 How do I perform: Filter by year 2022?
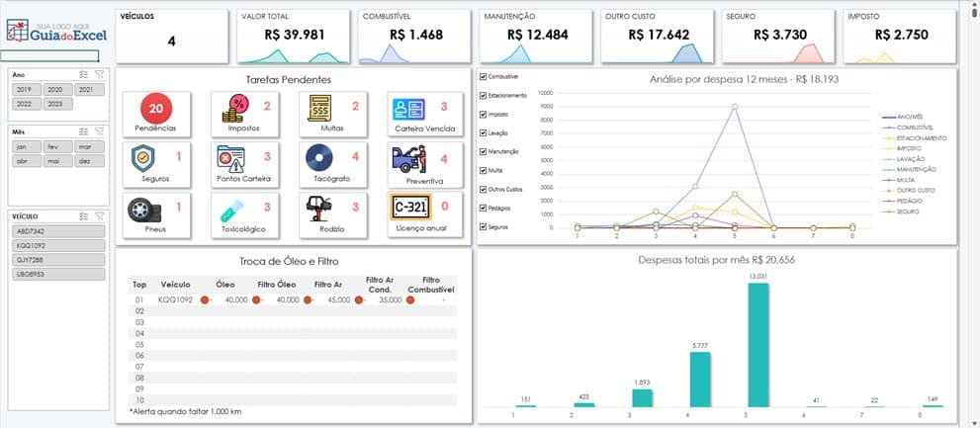27,104
